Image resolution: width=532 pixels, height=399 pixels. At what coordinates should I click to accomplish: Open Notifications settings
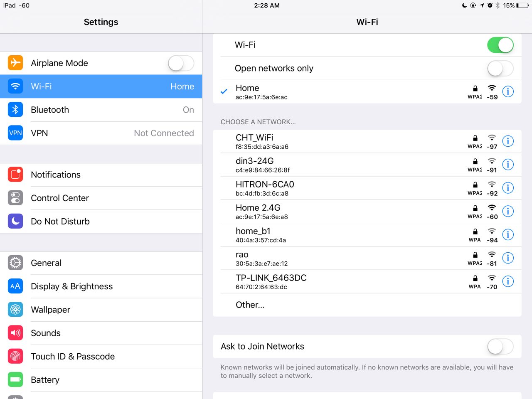click(x=101, y=175)
